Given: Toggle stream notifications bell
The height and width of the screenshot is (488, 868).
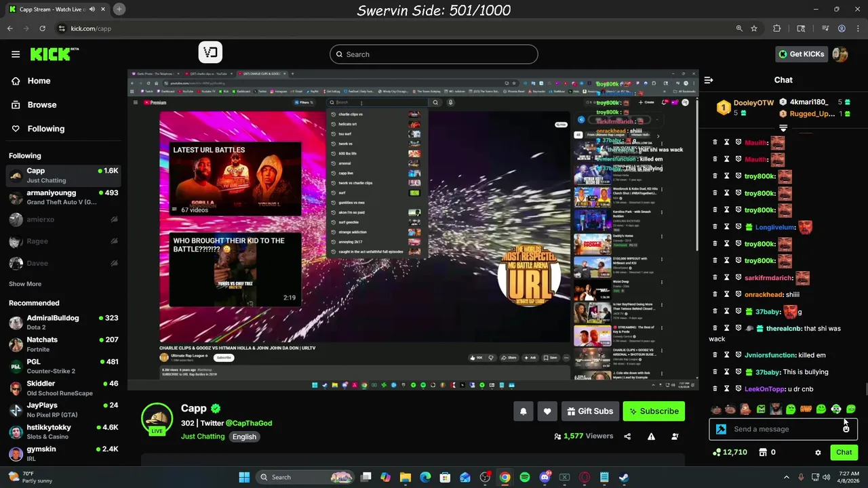Looking at the screenshot, I should point(523,411).
